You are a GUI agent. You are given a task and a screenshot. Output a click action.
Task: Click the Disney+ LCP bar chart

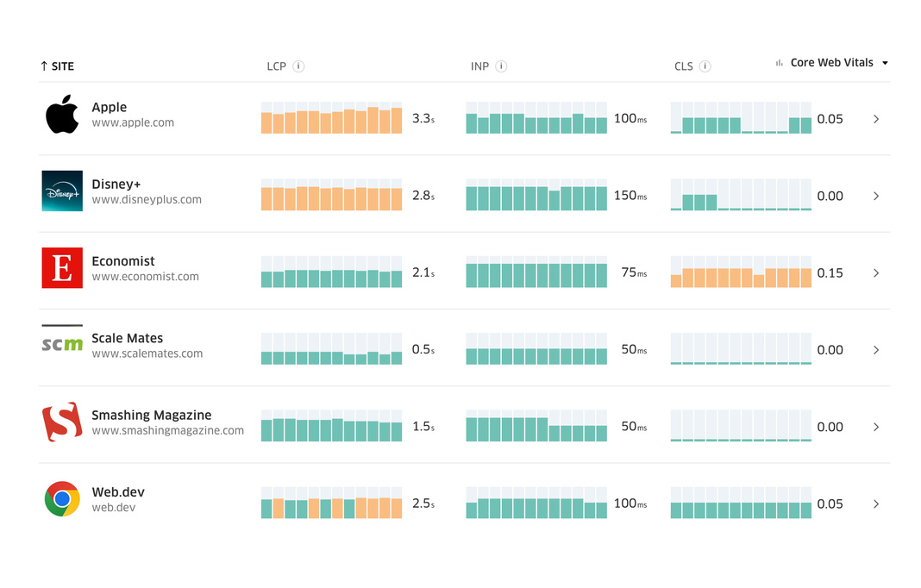click(331, 196)
